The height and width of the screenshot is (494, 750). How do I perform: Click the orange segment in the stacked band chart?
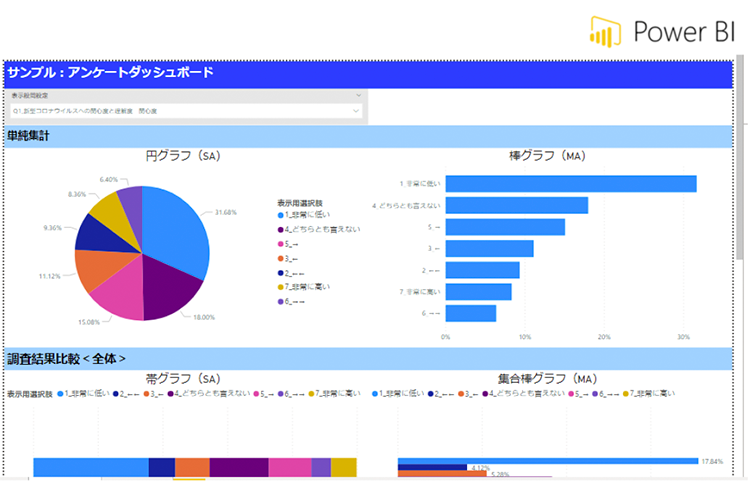coord(192,467)
